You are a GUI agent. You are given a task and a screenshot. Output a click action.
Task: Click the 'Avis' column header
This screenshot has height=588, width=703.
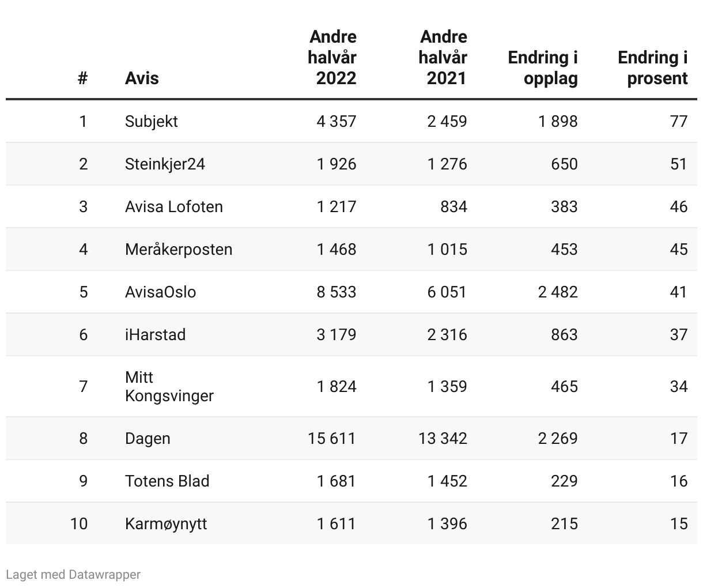point(141,78)
